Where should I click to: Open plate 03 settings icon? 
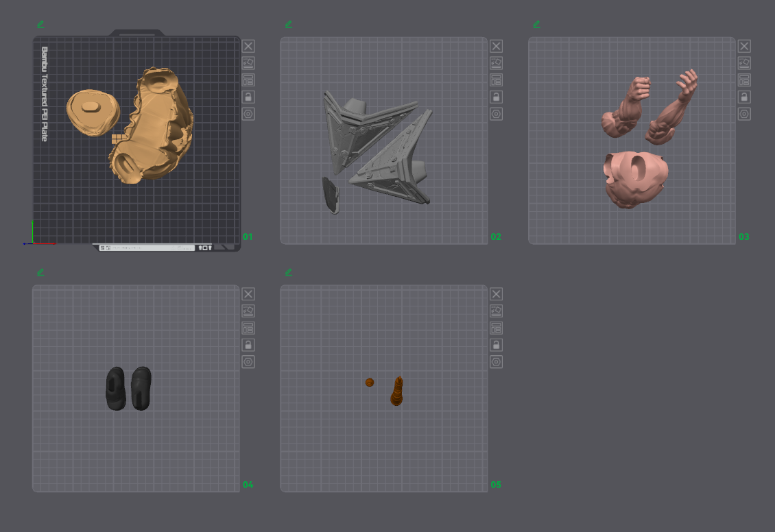[744, 114]
